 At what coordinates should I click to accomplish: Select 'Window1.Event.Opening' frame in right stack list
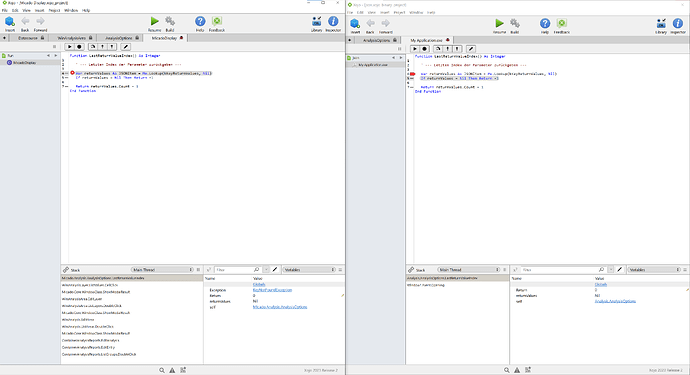click(426, 285)
